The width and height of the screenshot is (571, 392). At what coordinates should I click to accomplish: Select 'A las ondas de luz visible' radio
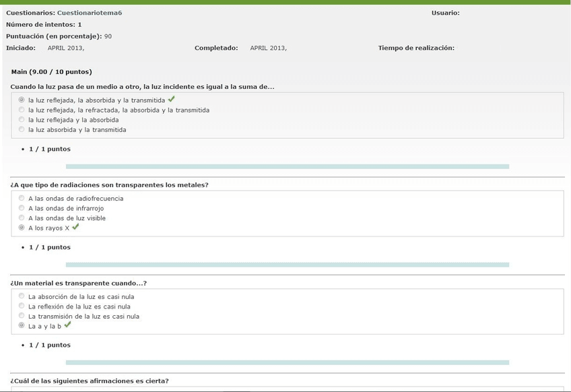(22, 218)
